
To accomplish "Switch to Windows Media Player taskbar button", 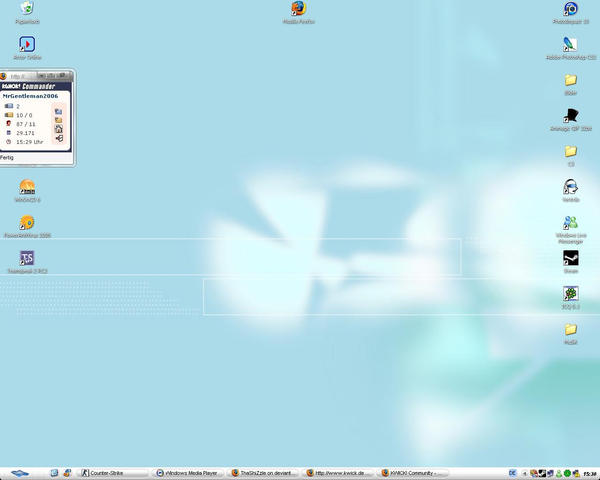I will pos(188,473).
